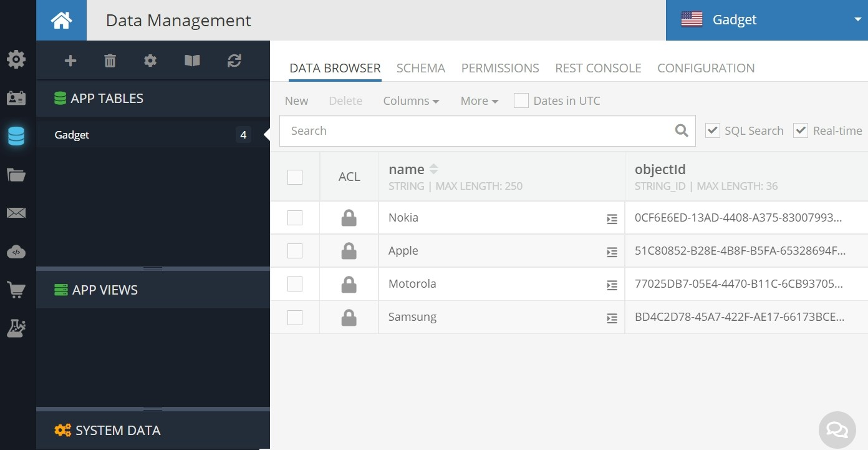868x450 pixels.
Task: Open the Messaging envelope icon in sidebar
Action: tap(16, 213)
